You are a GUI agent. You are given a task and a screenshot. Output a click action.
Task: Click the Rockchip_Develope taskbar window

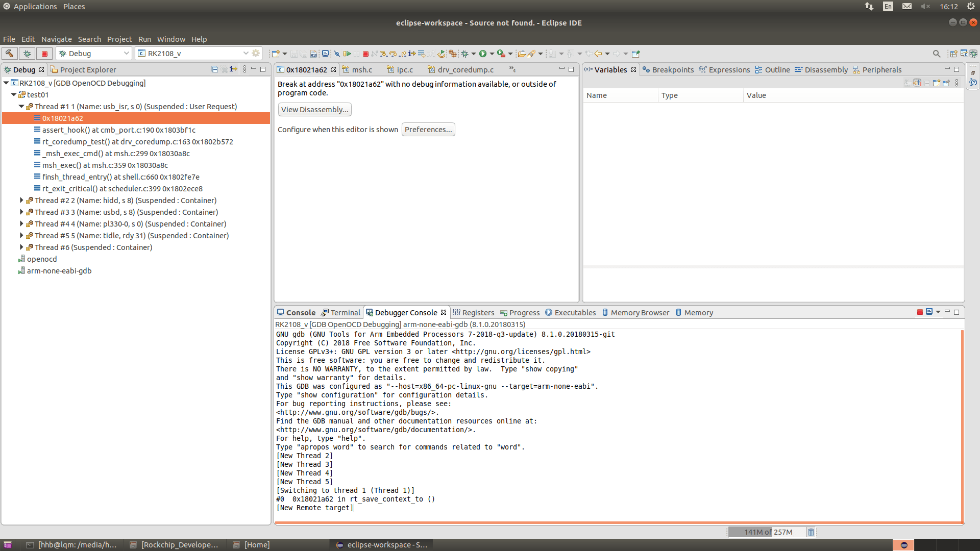pos(174,545)
